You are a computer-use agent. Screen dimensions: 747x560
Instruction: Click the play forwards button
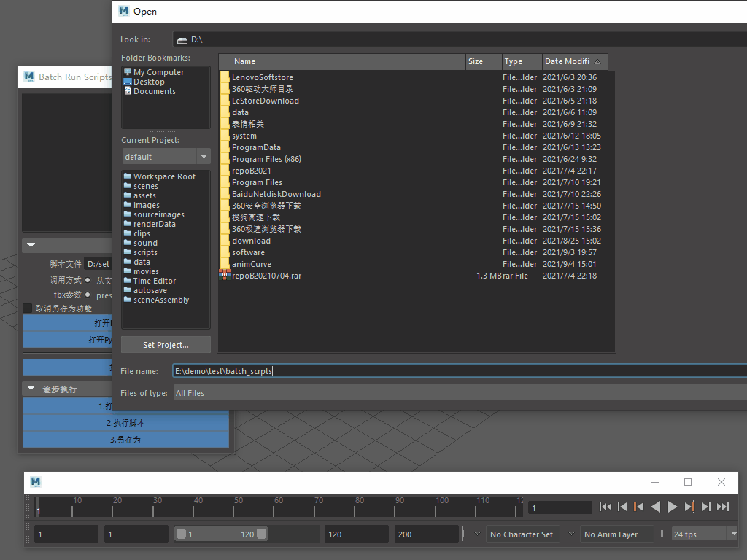point(673,507)
